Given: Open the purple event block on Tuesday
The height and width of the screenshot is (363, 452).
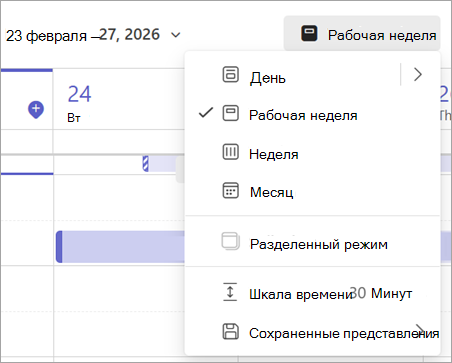Looking at the screenshot, I should (120, 247).
